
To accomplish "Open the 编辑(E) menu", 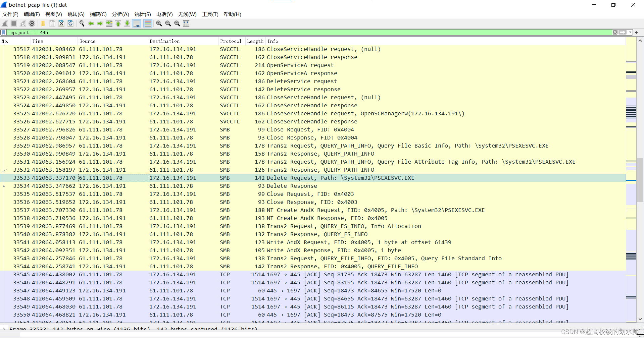I will tap(32, 14).
